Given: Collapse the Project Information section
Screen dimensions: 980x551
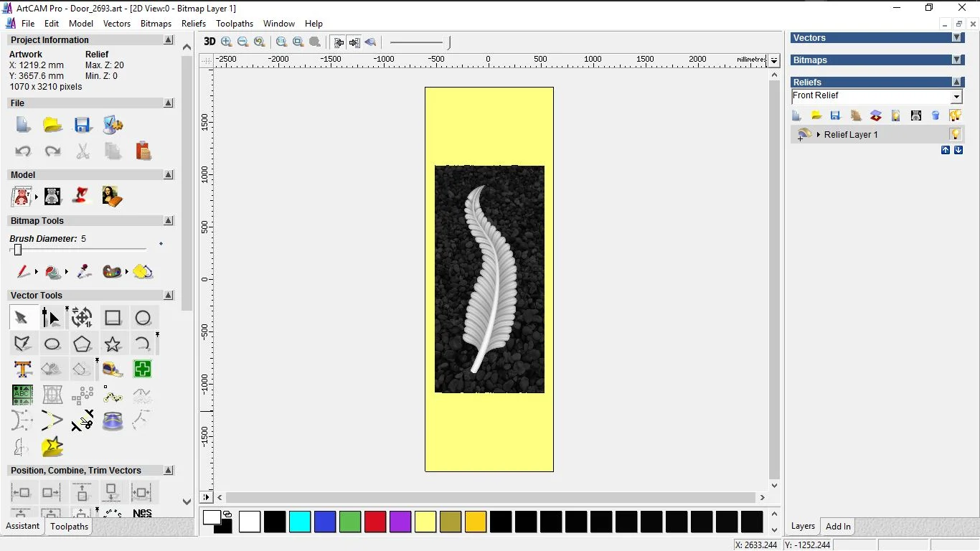Looking at the screenshot, I should (x=169, y=40).
